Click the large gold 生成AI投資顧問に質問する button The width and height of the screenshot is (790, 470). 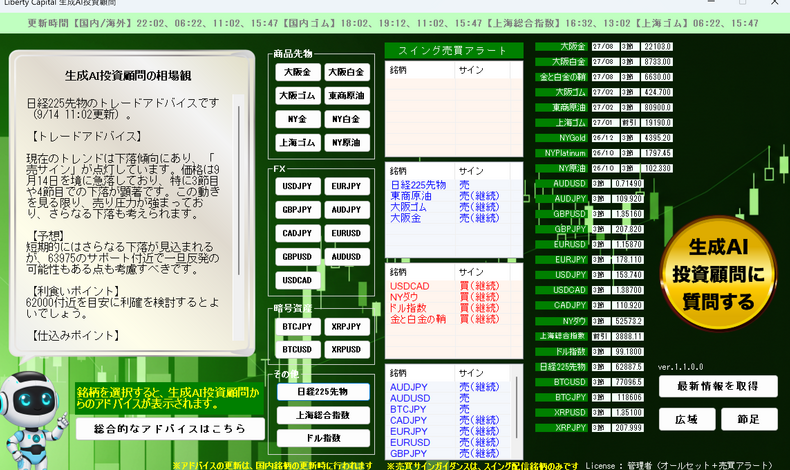[x=718, y=274]
